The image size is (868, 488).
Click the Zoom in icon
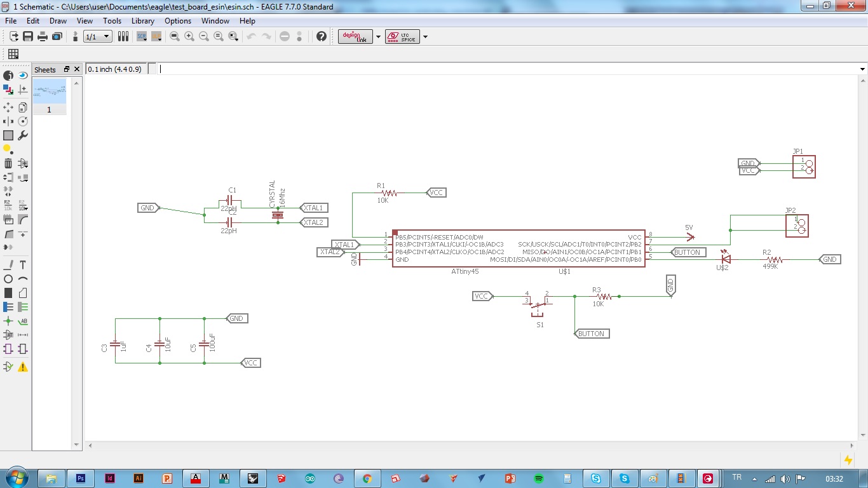pos(189,36)
